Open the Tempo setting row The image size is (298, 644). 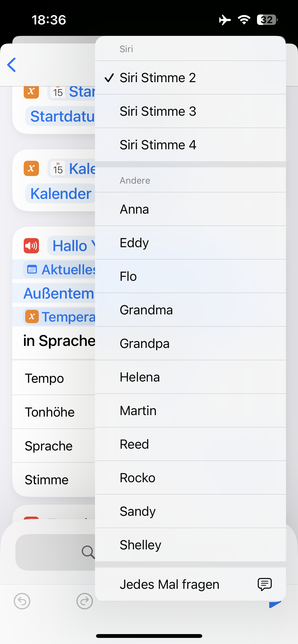[45, 378]
